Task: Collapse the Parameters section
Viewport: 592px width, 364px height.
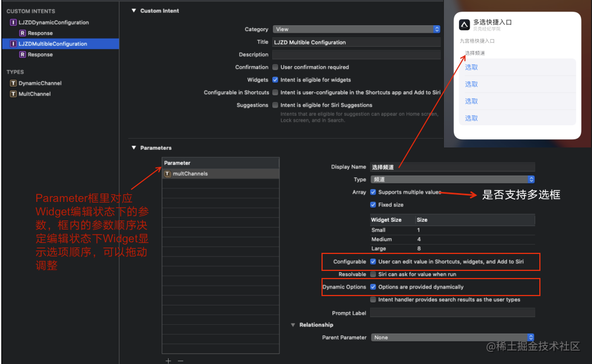Action: (134, 147)
